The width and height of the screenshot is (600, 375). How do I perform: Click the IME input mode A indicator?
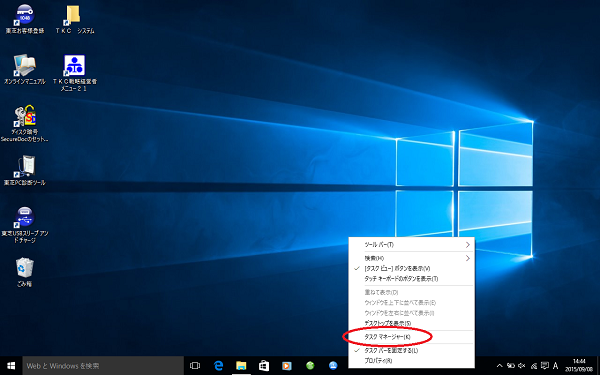556,366
